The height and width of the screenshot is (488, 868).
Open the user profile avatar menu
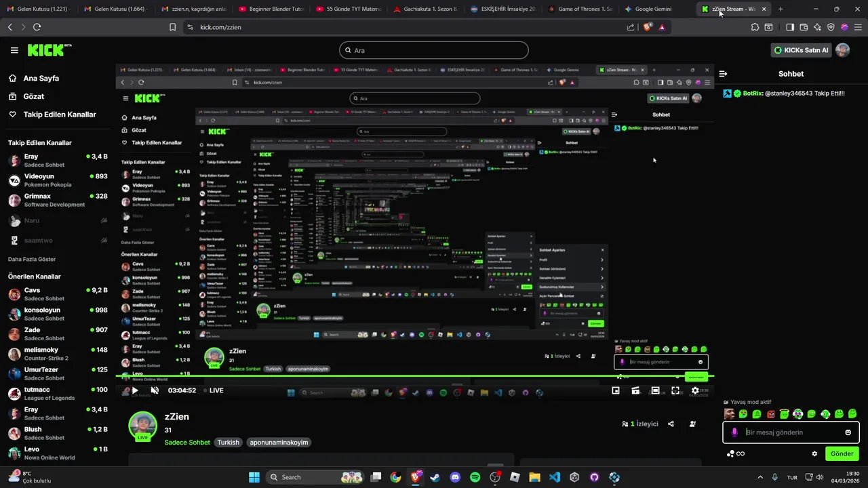842,50
